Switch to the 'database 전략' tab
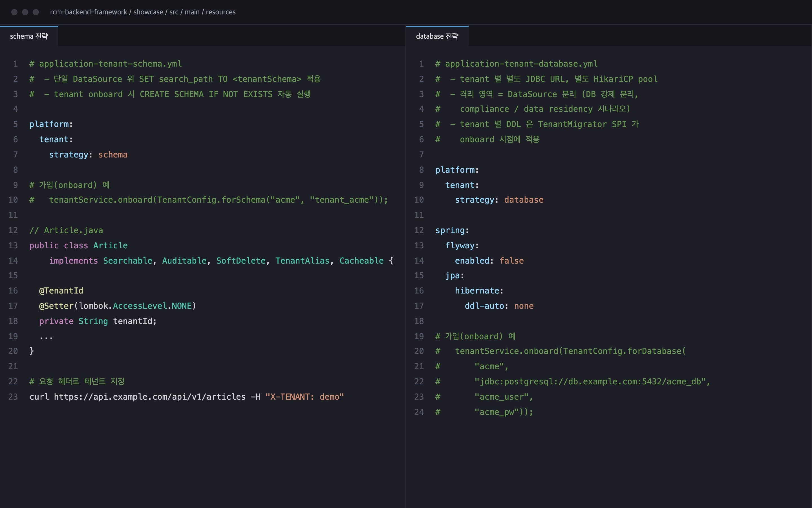The width and height of the screenshot is (812, 508). [437, 36]
